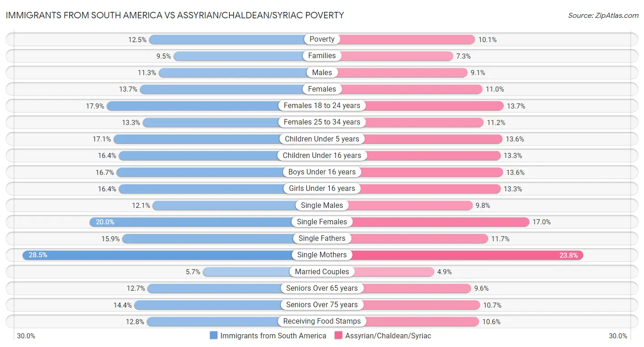Viewport: 644px width, 347px height.
Task: Select the Receiving Food Stamps label
Action: click(x=322, y=321)
